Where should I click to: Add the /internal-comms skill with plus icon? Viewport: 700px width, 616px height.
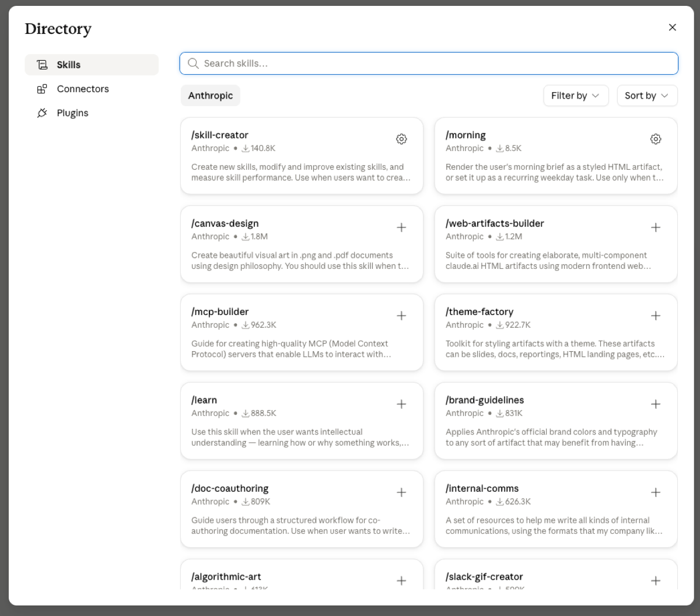[x=656, y=492]
